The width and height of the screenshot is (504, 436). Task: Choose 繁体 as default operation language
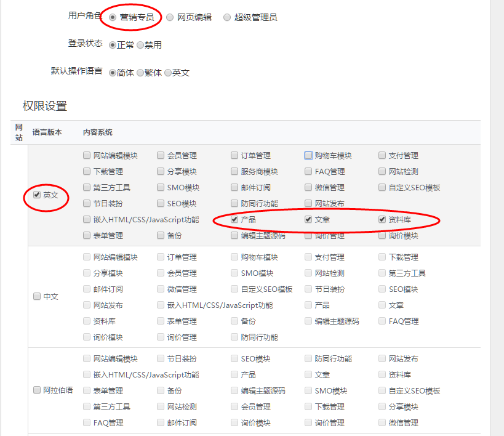click(139, 72)
